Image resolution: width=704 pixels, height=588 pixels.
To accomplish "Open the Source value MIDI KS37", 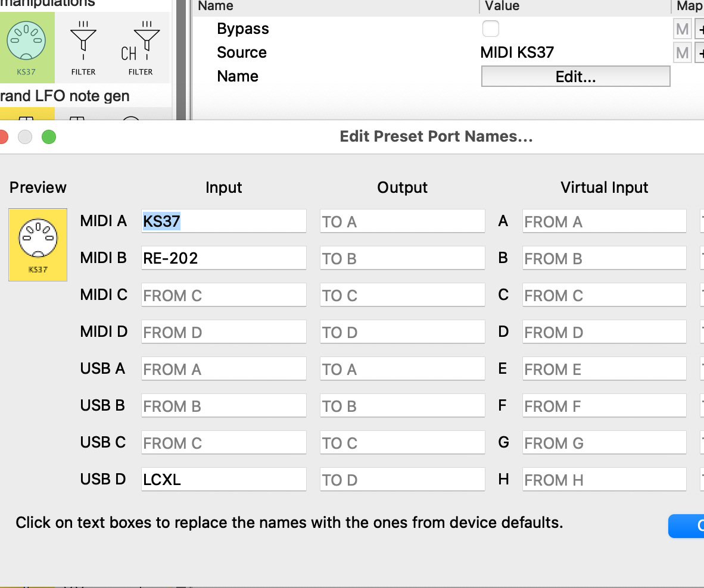I will coord(517,52).
